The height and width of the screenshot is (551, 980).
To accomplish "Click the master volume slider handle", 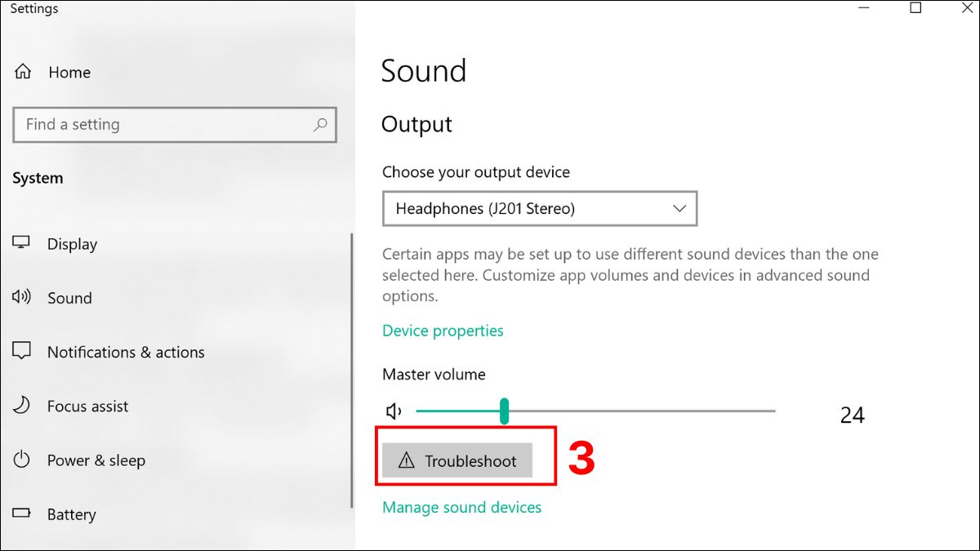I will [x=505, y=411].
